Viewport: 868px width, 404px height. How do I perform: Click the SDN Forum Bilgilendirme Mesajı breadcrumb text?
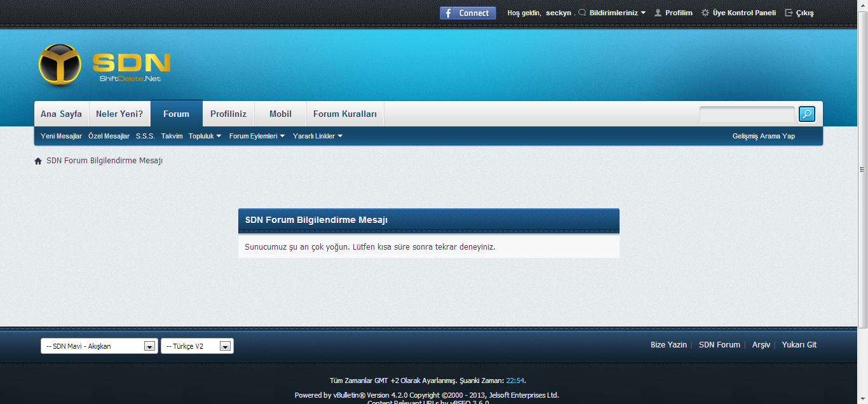click(x=105, y=161)
